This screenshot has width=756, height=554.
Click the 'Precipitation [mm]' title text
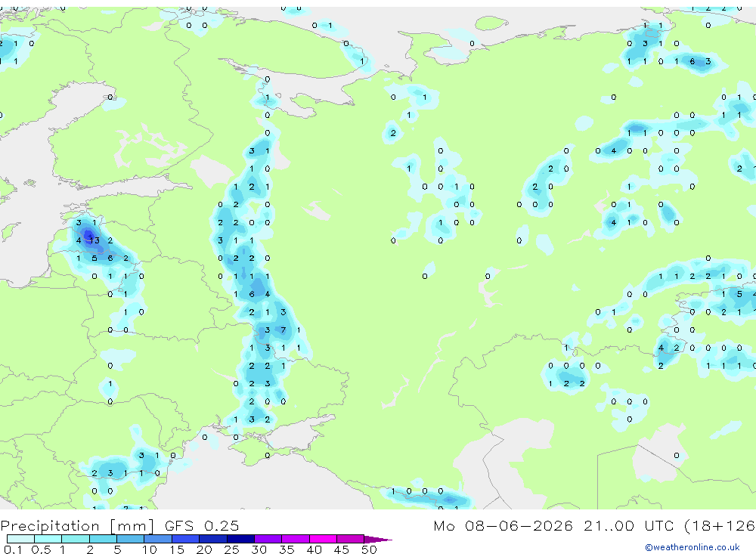click(77, 526)
